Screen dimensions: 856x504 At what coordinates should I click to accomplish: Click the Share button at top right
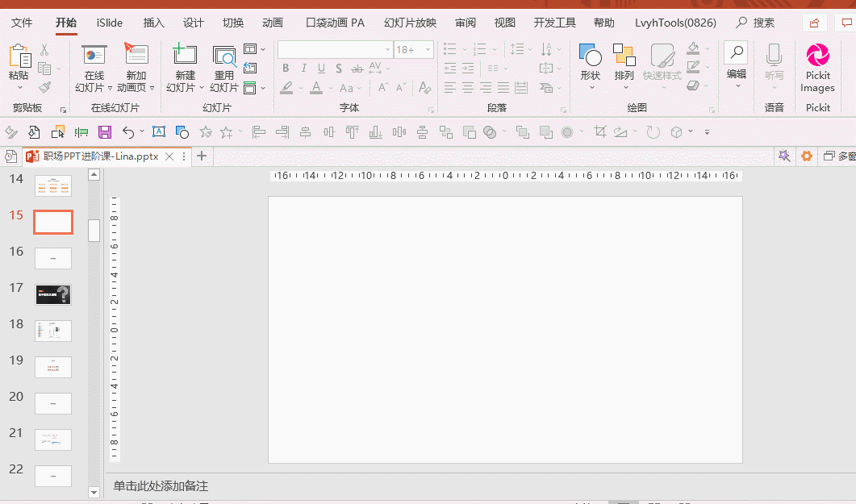[x=815, y=23]
